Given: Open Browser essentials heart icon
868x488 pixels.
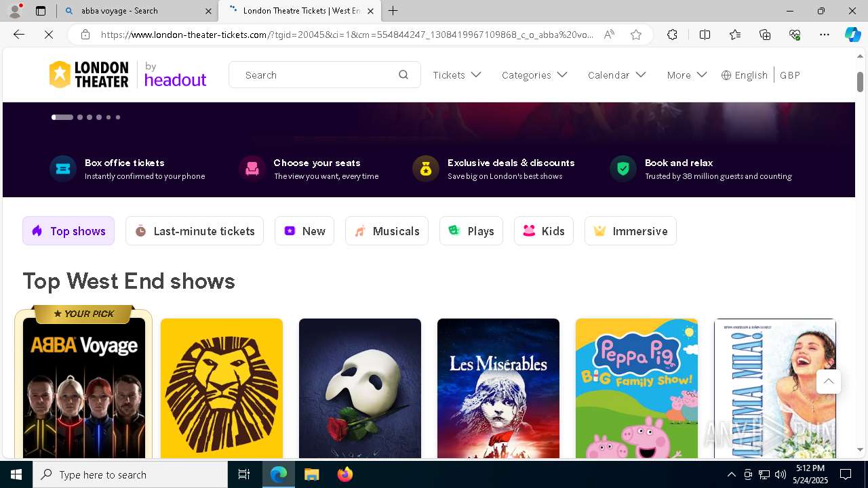Looking at the screenshot, I should click(795, 35).
